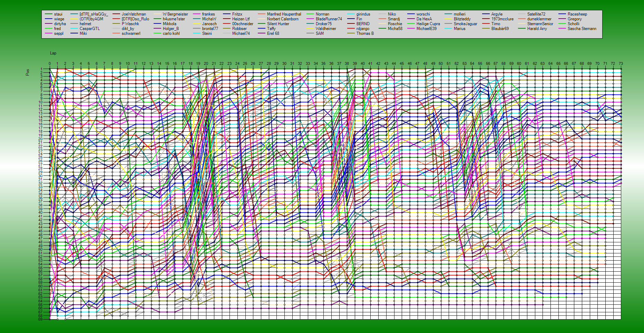
Task: Pick the 'fred' legend label
Action: click(57, 29)
